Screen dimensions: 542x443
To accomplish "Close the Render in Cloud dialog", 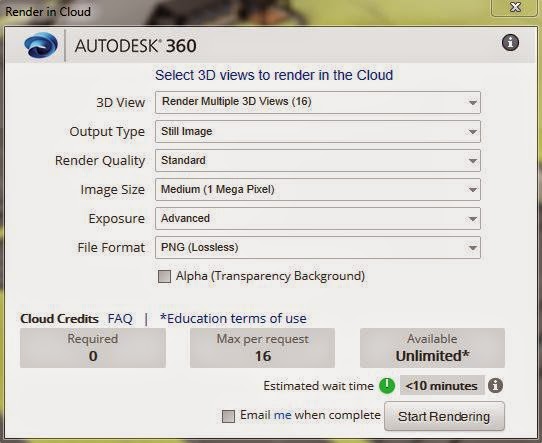I will 515,7.
